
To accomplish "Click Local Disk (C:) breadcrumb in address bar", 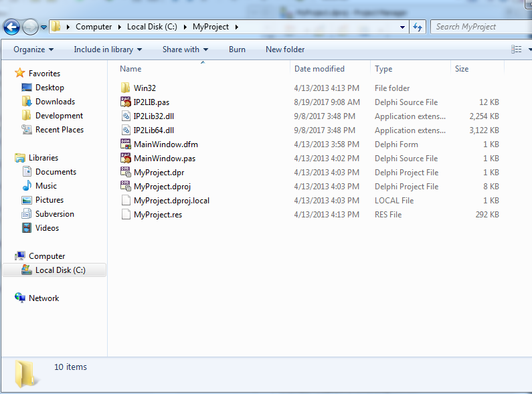I will [x=154, y=27].
